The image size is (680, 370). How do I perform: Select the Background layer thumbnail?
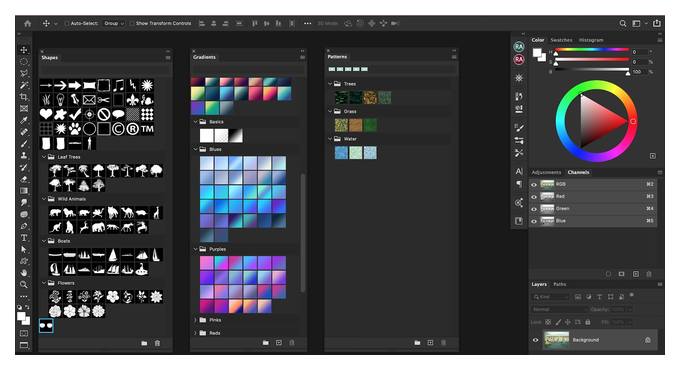point(556,340)
